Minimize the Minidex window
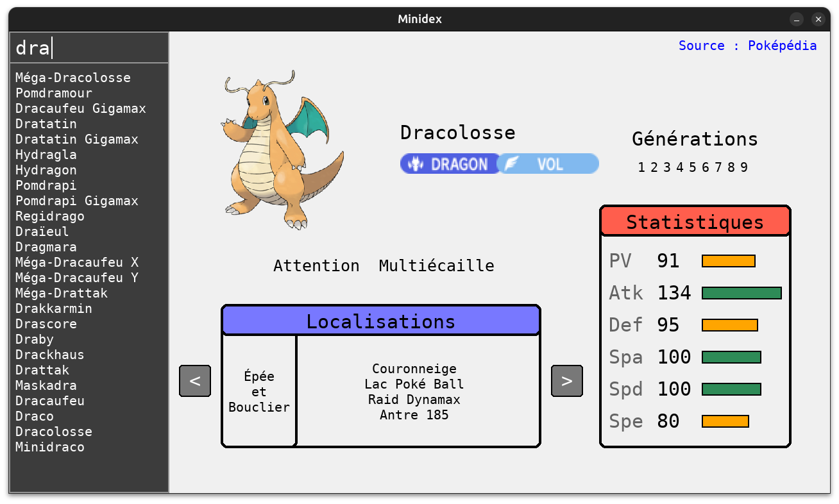Screen dimensions: 839x504 coord(797,20)
